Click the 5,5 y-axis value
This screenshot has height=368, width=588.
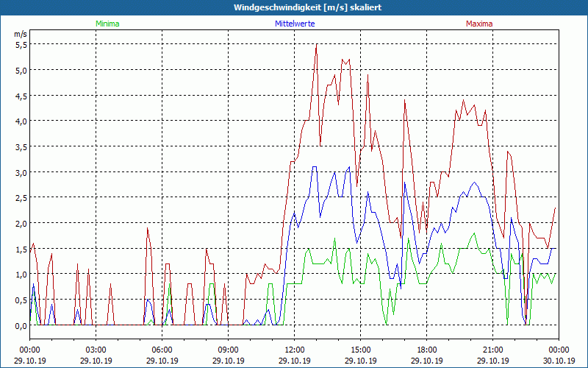click(x=21, y=45)
